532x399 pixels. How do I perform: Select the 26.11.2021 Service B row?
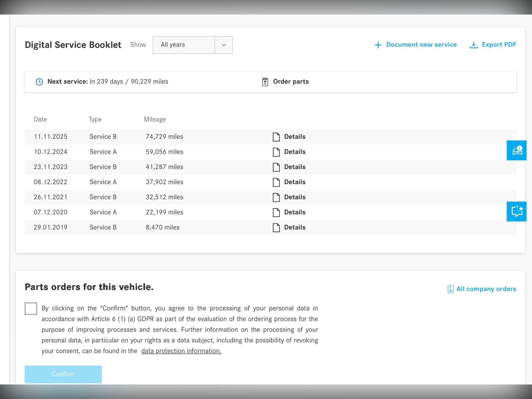pos(103,197)
